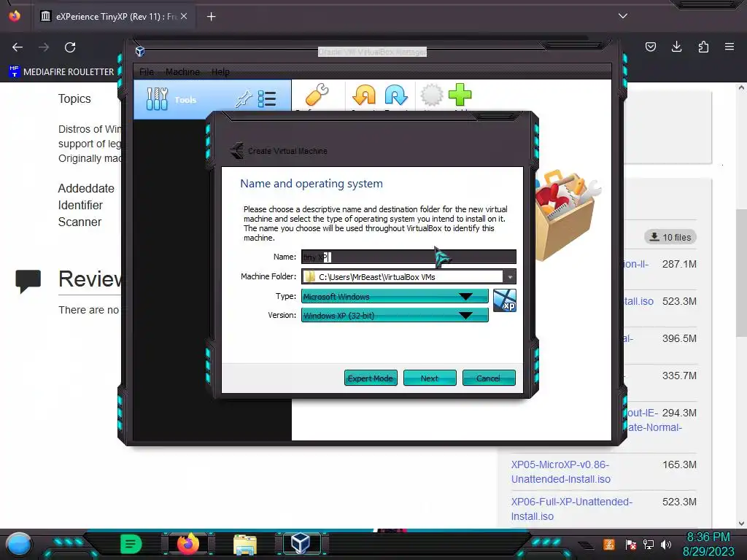Open the Help menu in VirtualBox Manager
747x560 pixels.
(x=220, y=72)
